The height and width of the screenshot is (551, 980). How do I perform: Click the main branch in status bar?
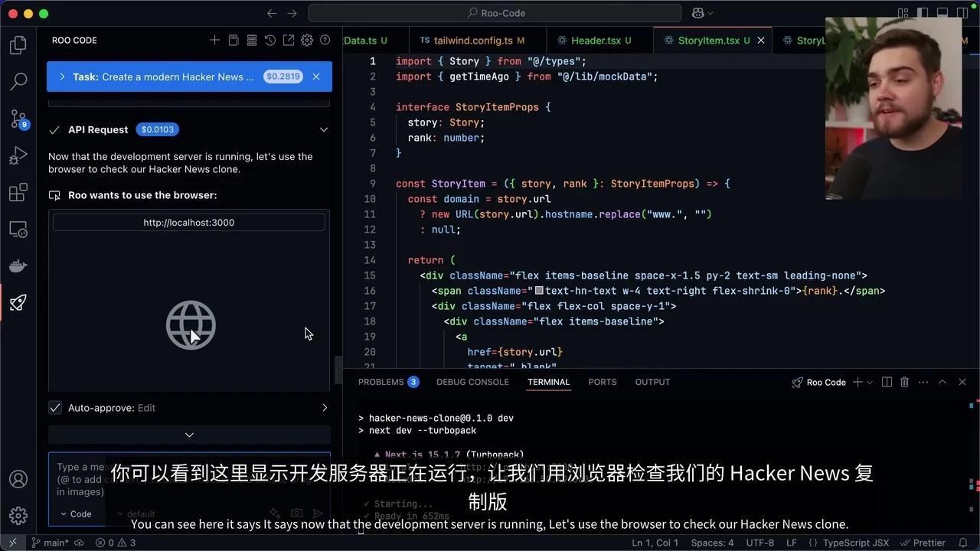[51, 543]
